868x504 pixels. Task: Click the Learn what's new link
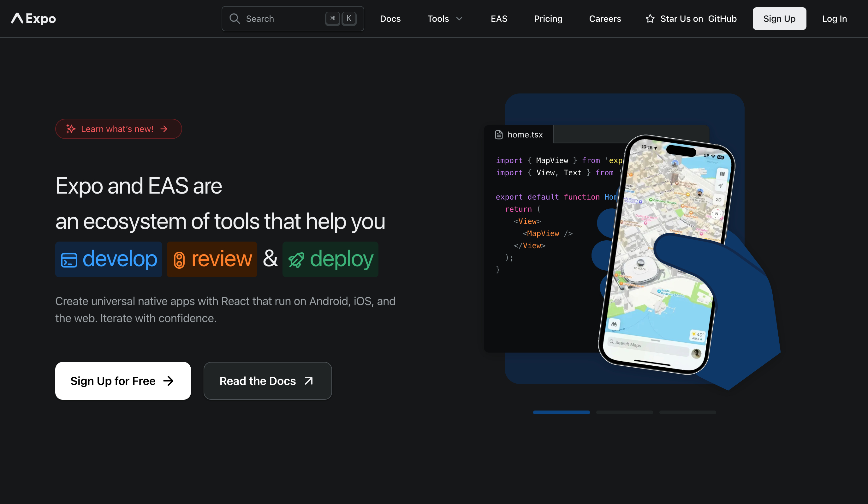[x=119, y=129]
